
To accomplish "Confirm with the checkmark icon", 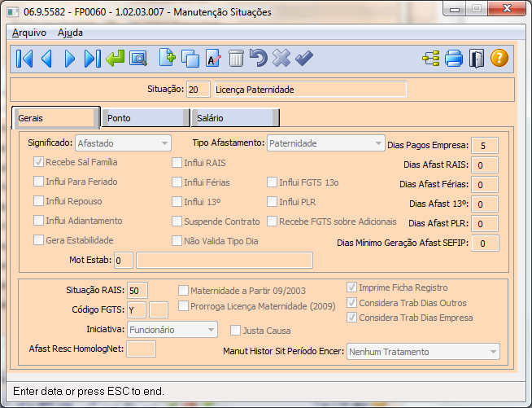I will (x=304, y=58).
